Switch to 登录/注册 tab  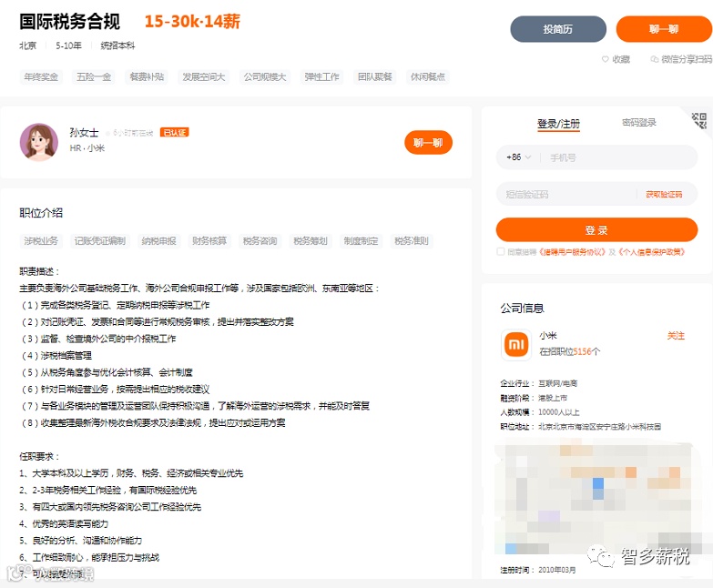tap(558, 124)
